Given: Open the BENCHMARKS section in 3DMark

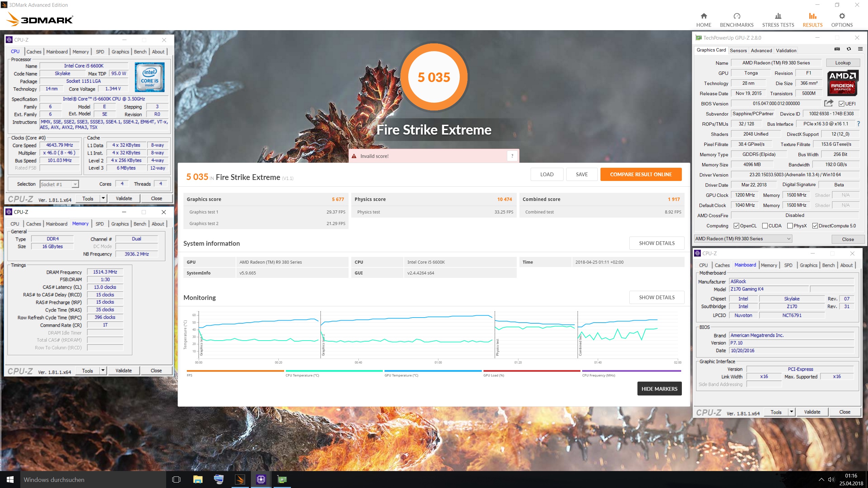Looking at the screenshot, I should pos(736,20).
